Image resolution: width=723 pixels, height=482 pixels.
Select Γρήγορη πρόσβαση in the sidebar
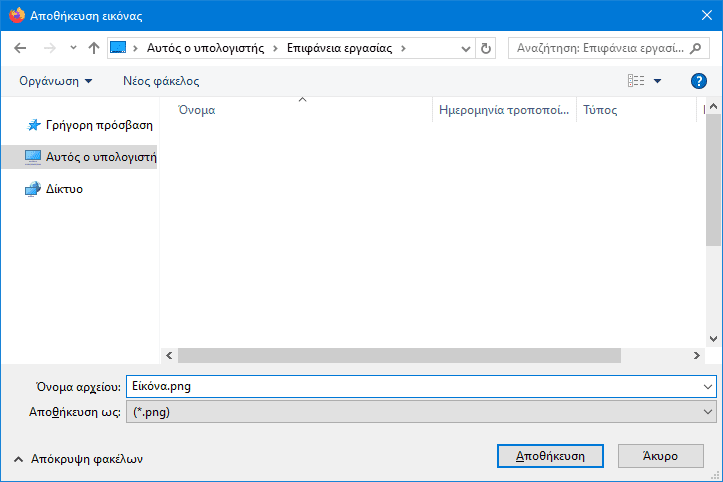click(98, 125)
